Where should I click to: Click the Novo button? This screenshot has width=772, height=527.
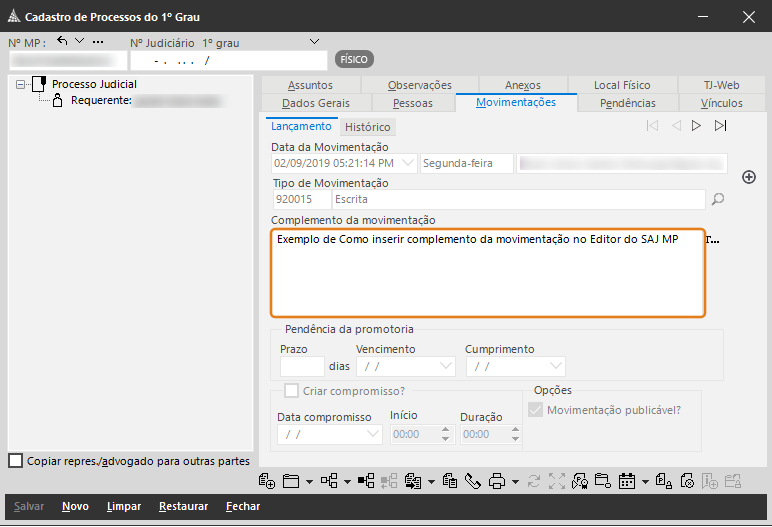point(75,506)
